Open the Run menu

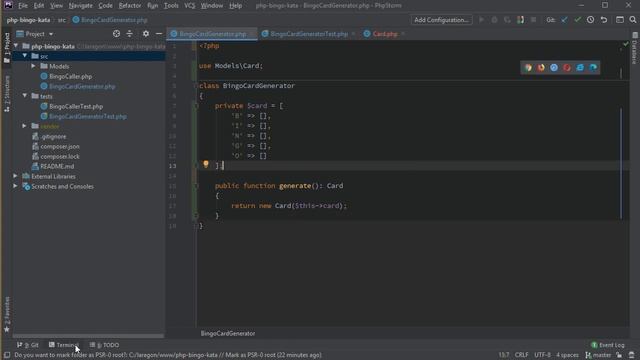tap(153, 6)
